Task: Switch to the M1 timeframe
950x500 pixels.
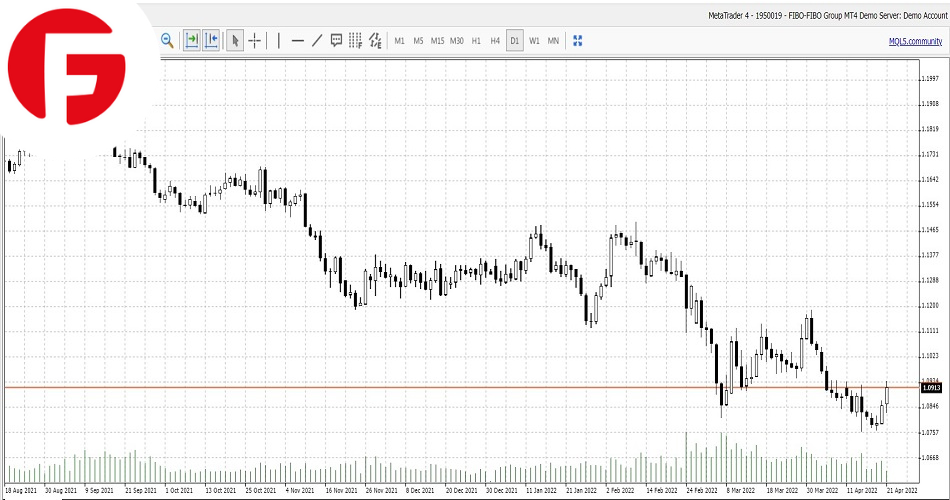Action: 399,41
